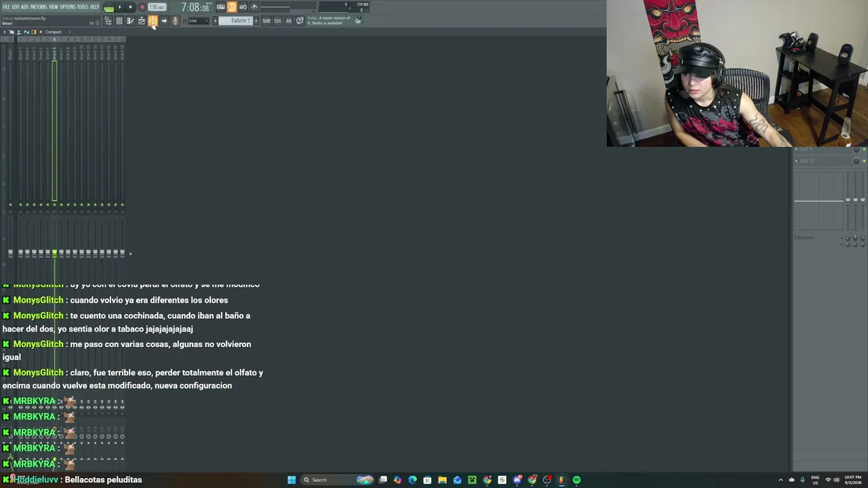Open File Explorer from taskbar
Screen dimensions: 868x488
(442, 480)
